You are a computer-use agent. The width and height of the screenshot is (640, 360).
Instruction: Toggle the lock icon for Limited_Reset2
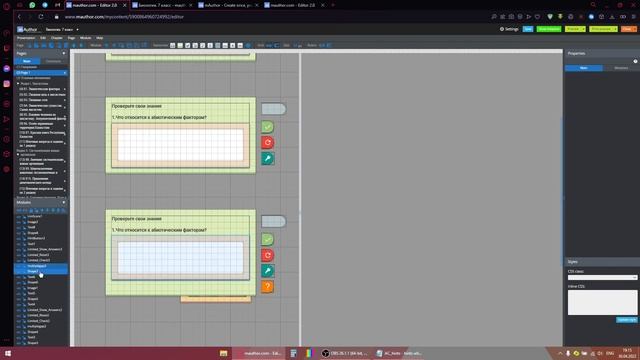click(24, 315)
